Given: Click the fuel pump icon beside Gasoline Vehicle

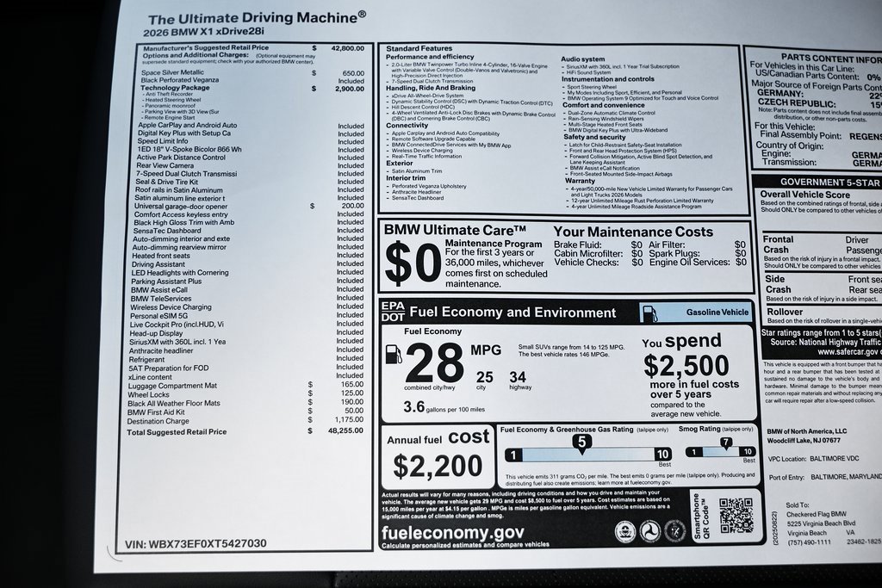Looking at the screenshot, I should click(x=650, y=312).
